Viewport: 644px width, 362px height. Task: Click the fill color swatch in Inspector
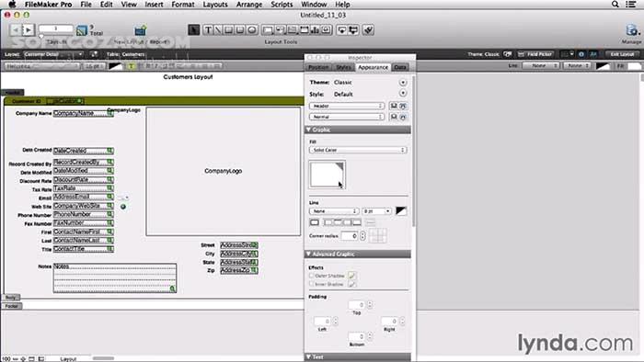[x=327, y=175]
